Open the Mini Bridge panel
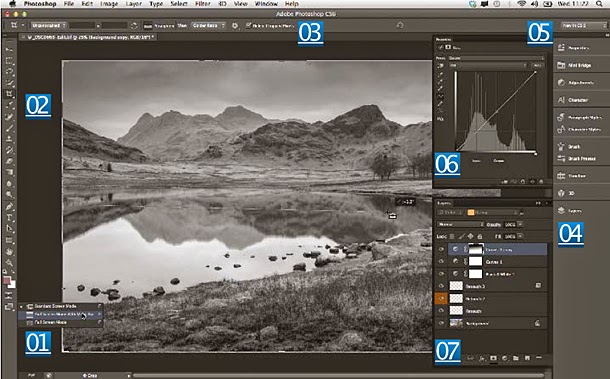Image resolution: width=610 pixels, height=379 pixels. [581, 65]
